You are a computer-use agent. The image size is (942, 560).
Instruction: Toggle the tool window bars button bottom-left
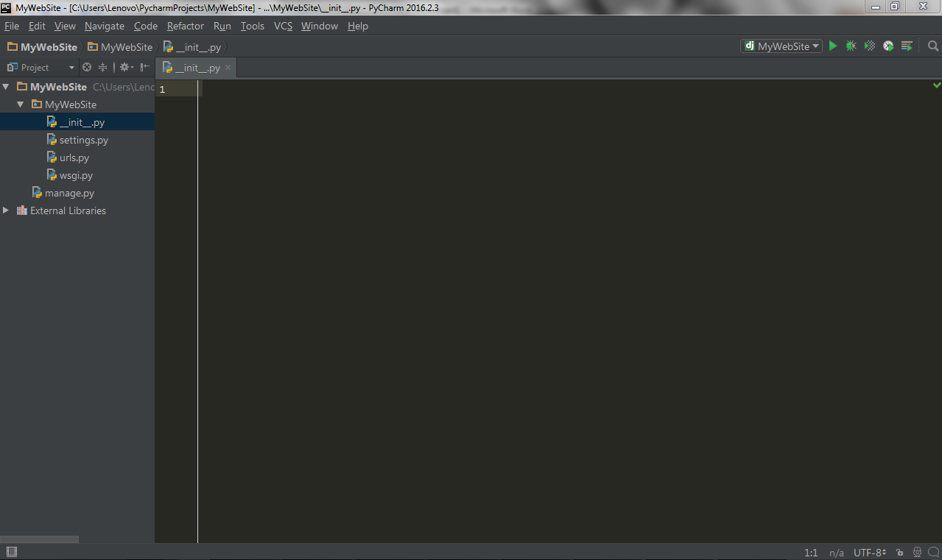(x=11, y=551)
